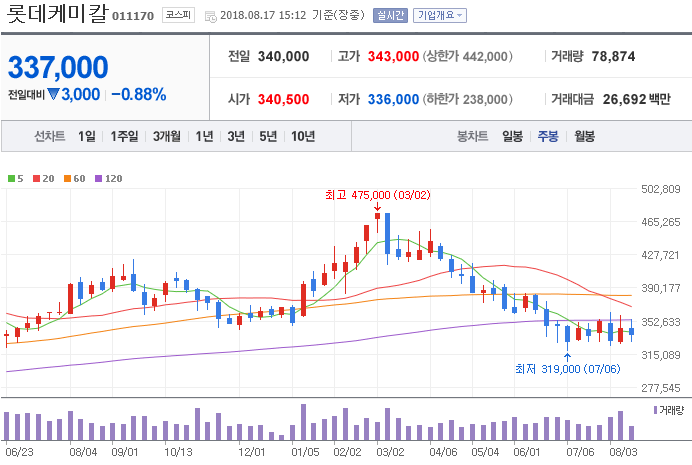Click the 502,809 price axis label
This screenshot has width=692, height=465.
coord(661,189)
